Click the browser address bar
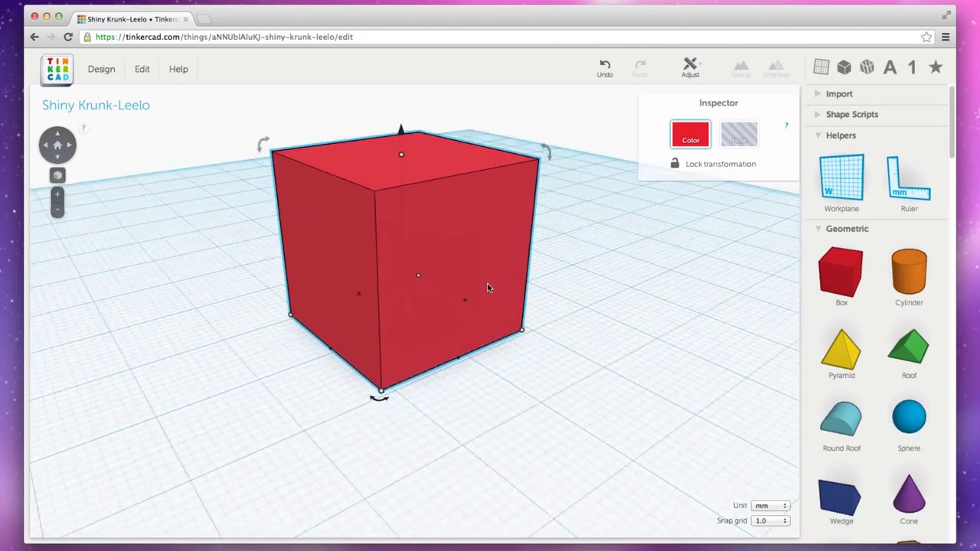Viewport: 980px width, 551px height. pyautogui.click(x=505, y=37)
